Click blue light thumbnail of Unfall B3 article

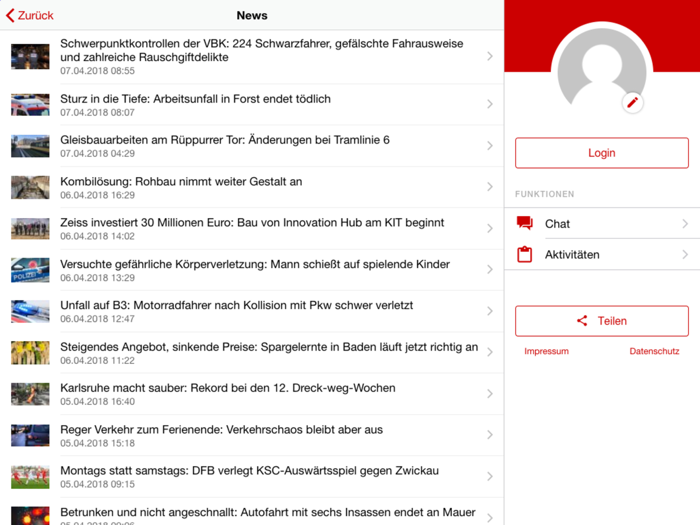click(30, 311)
